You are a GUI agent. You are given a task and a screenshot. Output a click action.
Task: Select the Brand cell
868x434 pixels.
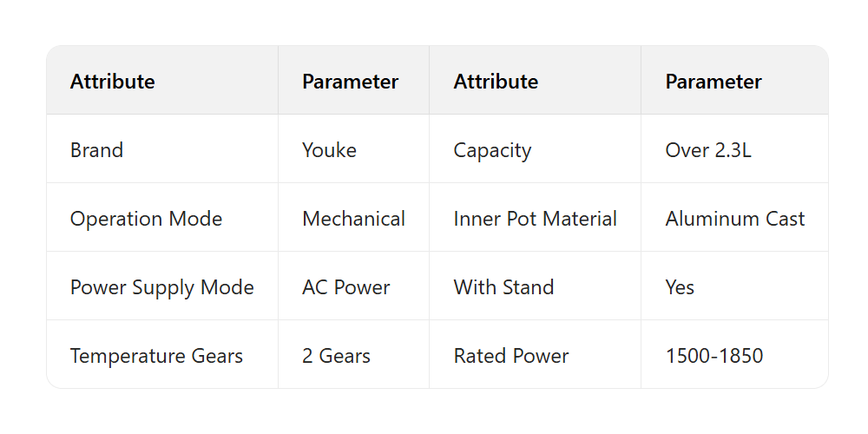pyautogui.click(x=97, y=150)
